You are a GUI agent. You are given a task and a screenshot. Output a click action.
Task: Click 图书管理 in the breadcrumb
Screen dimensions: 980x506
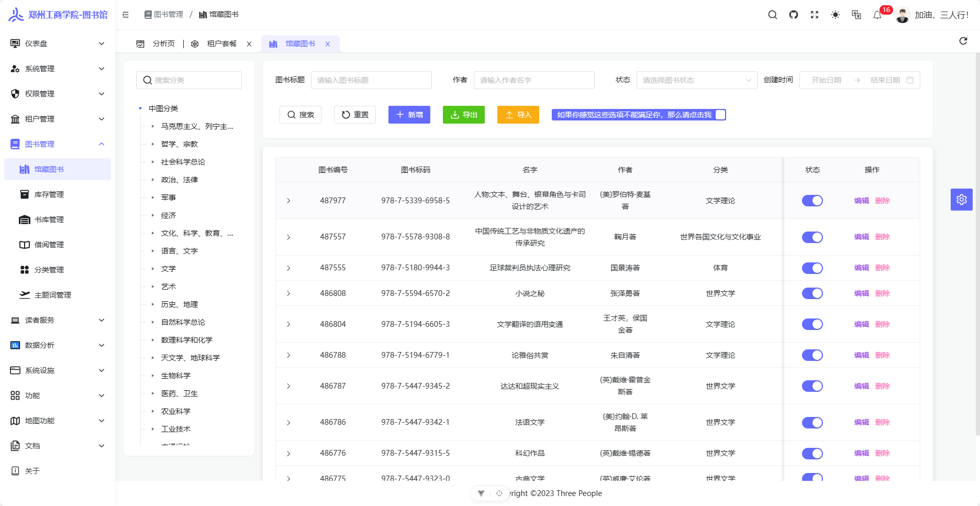pos(164,15)
